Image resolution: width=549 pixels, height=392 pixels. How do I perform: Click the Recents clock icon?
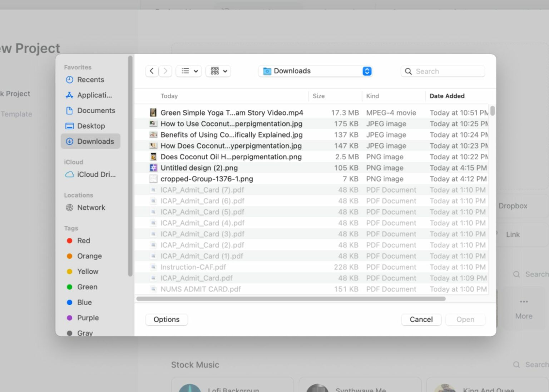pos(69,80)
